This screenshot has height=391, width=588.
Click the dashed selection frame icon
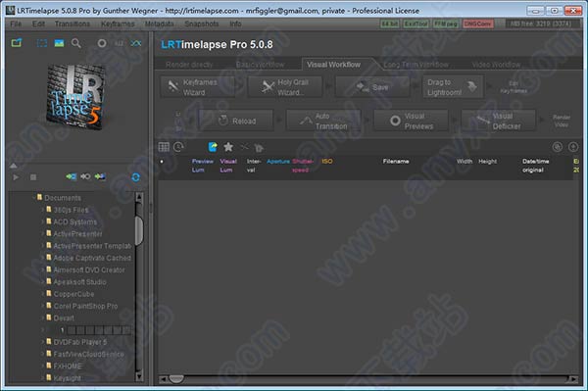coord(41,43)
